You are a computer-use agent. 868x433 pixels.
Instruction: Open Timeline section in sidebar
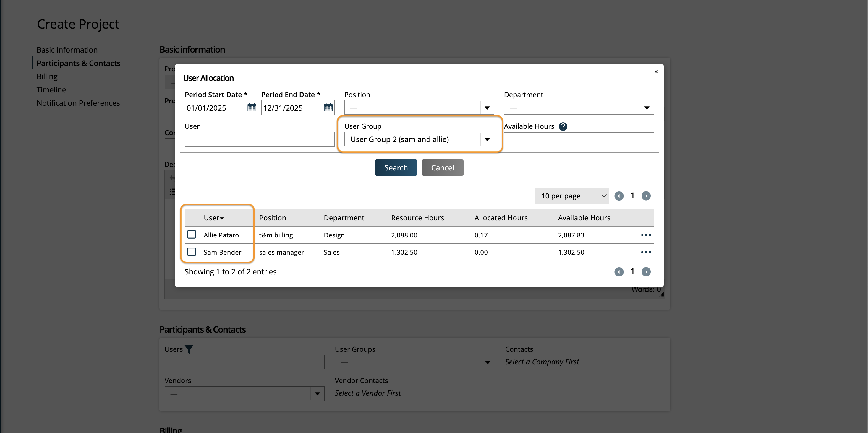point(51,89)
